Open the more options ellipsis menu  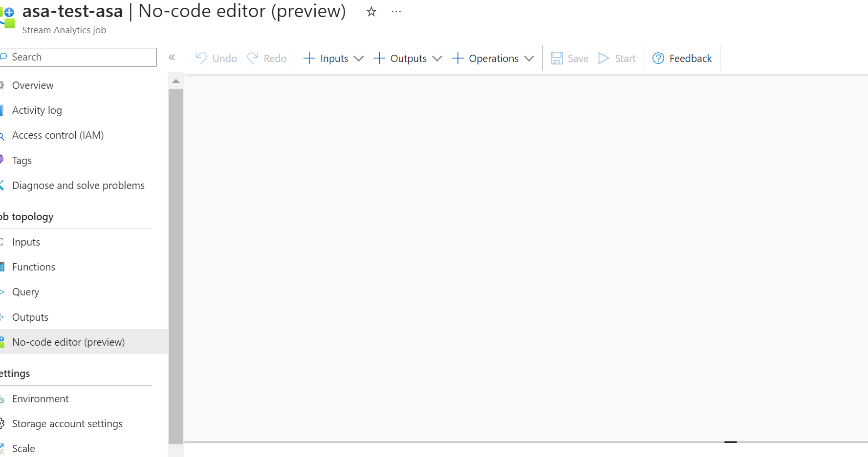pyautogui.click(x=396, y=12)
